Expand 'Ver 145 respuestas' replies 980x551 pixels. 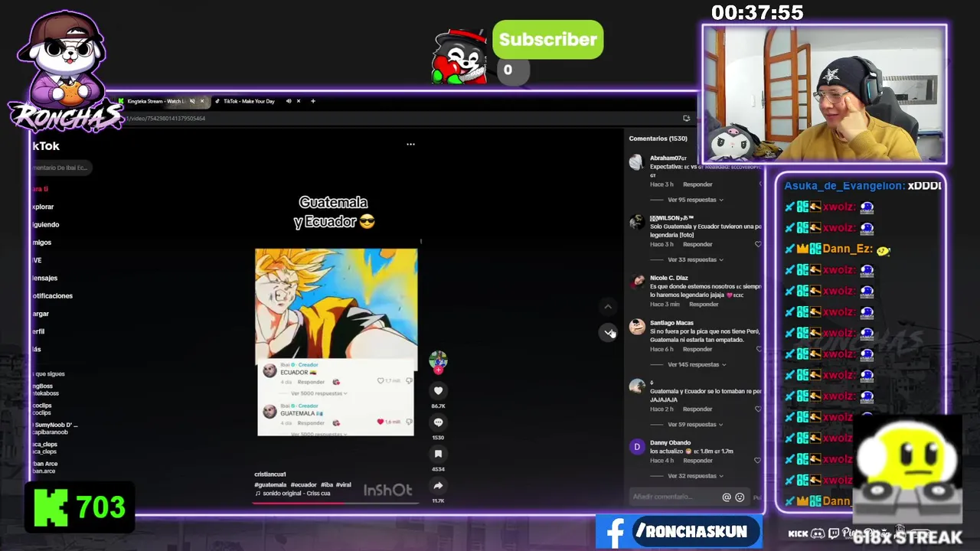coord(697,364)
